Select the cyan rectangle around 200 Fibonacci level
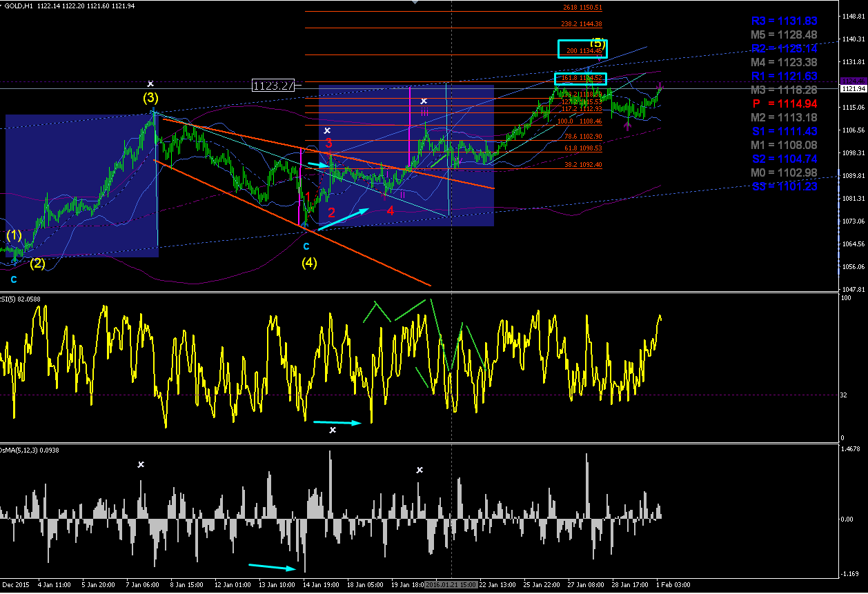The height and width of the screenshot is (594, 868). (582, 48)
